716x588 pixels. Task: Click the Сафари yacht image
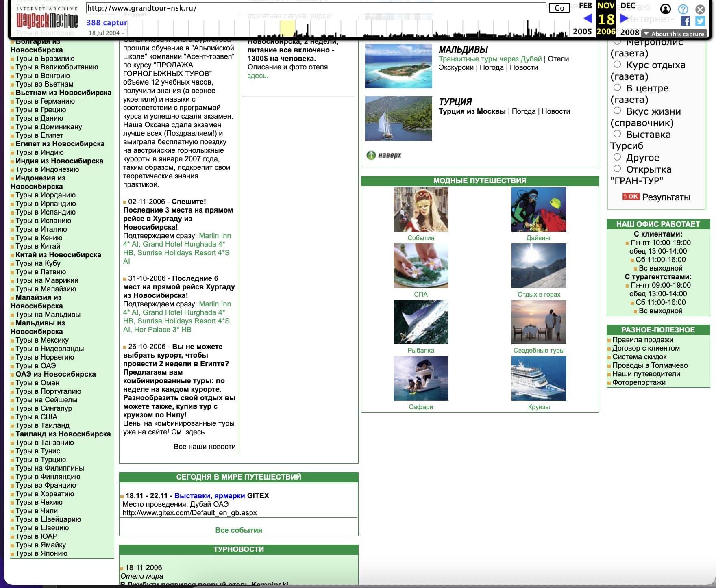pyautogui.click(x=421, y=378)
